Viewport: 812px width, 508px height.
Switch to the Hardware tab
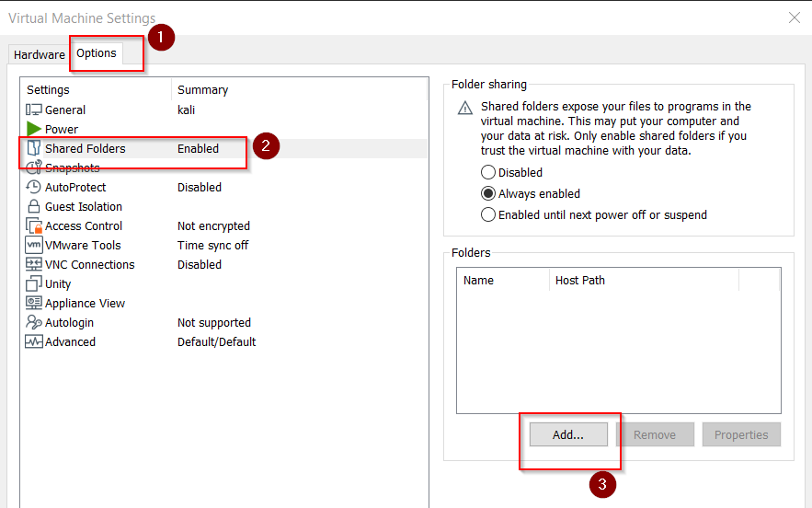[x=39, y=54]
